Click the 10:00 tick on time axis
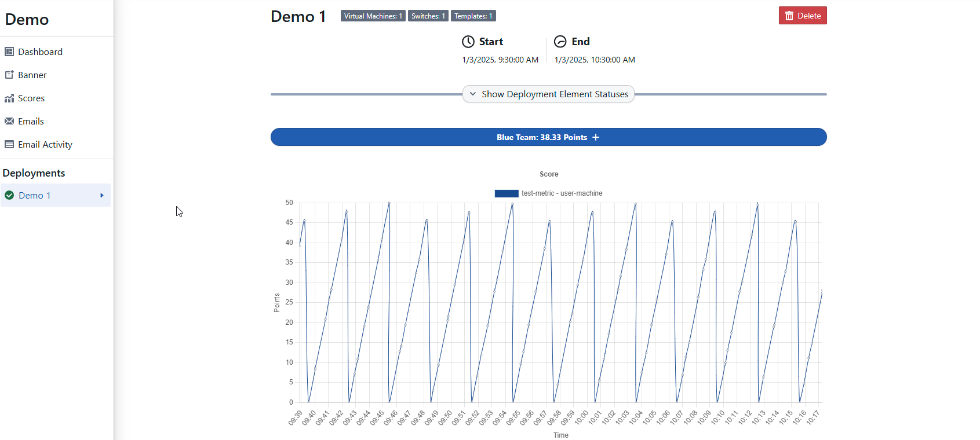This screenshot has height=440, width=980. [x=582, y=417]
